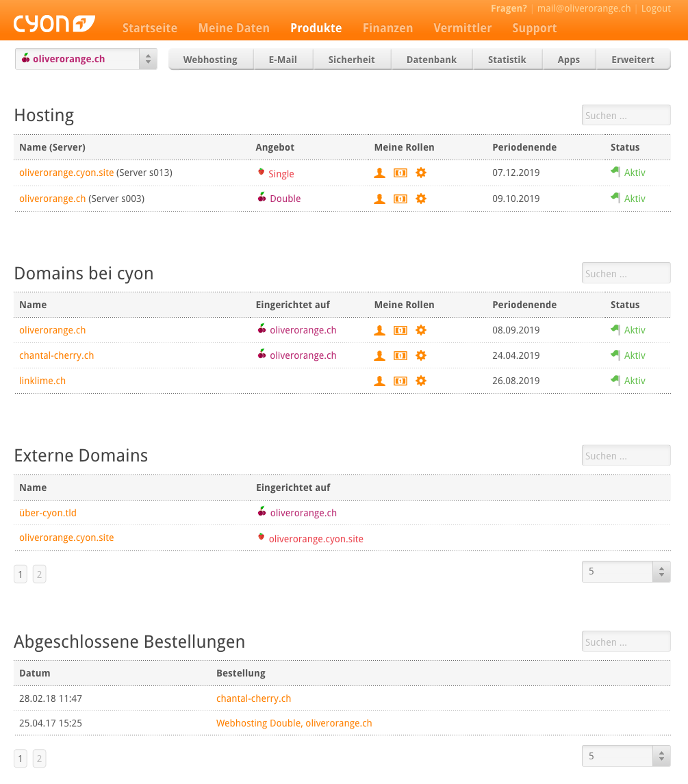Go to page 2 of Abgeschlossene Bestellungen

40,759
